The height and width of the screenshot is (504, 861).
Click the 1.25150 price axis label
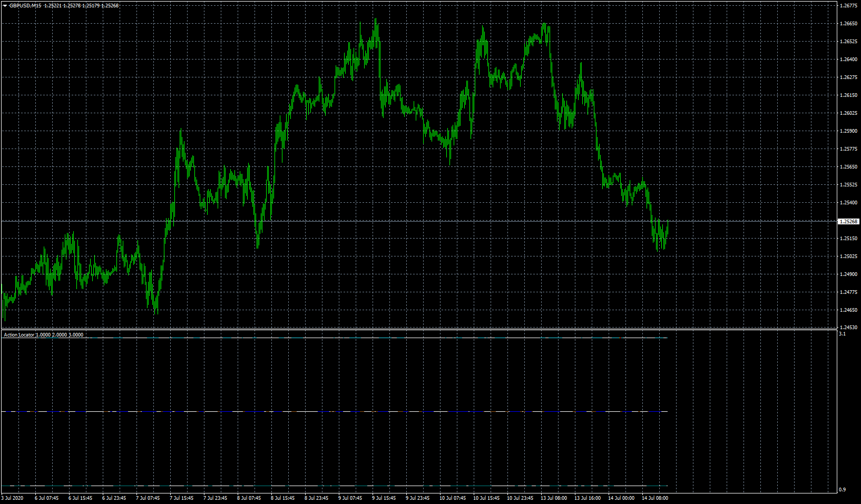coord(848,239)
